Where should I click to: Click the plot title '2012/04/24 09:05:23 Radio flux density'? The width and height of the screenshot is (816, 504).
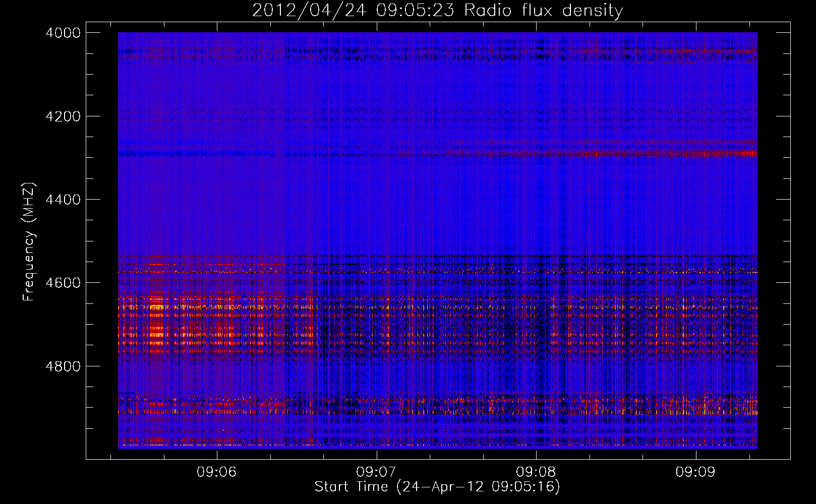pyautogui.click(x=437, y=11)
